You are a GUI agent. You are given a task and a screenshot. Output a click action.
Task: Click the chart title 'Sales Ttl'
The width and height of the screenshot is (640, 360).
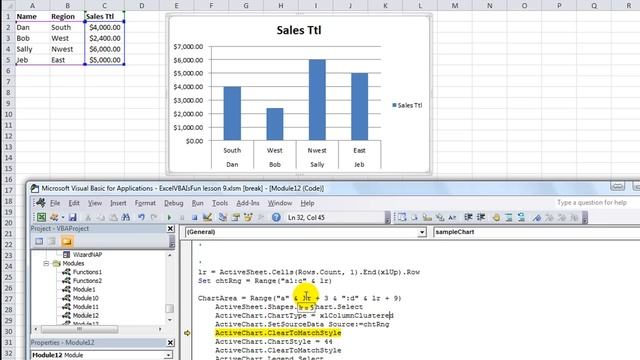pyautogui.click(x=299, y=30)
